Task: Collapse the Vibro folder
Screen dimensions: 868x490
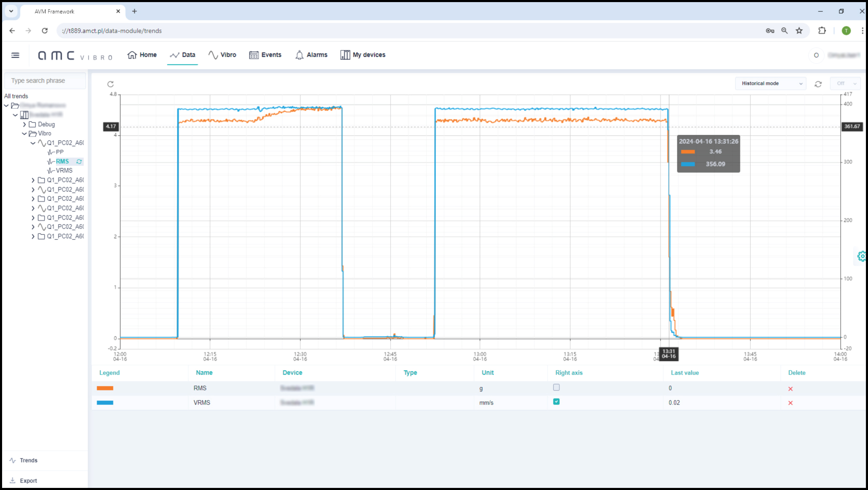Action: (25, 133)
